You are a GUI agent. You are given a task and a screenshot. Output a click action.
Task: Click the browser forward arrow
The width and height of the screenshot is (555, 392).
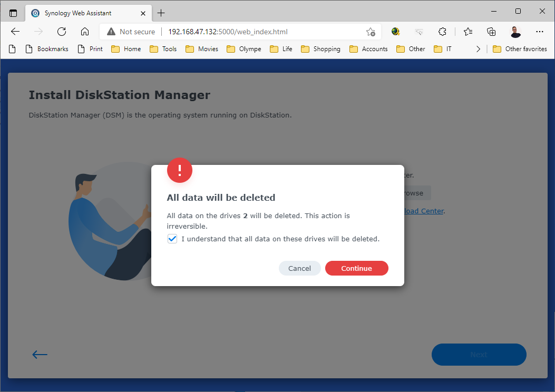click(38, 32)
